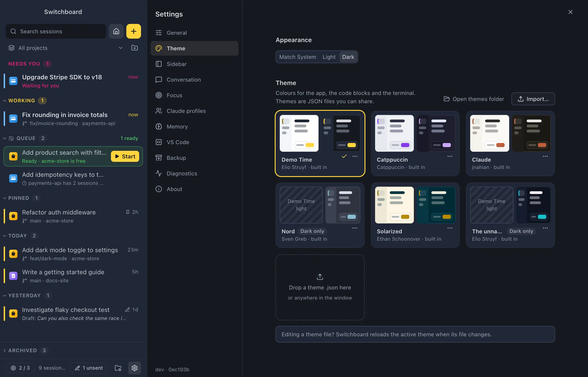The height and width of the screenshot is (377, 588).
Task: Click the Import... button
Action: [533, 99]
